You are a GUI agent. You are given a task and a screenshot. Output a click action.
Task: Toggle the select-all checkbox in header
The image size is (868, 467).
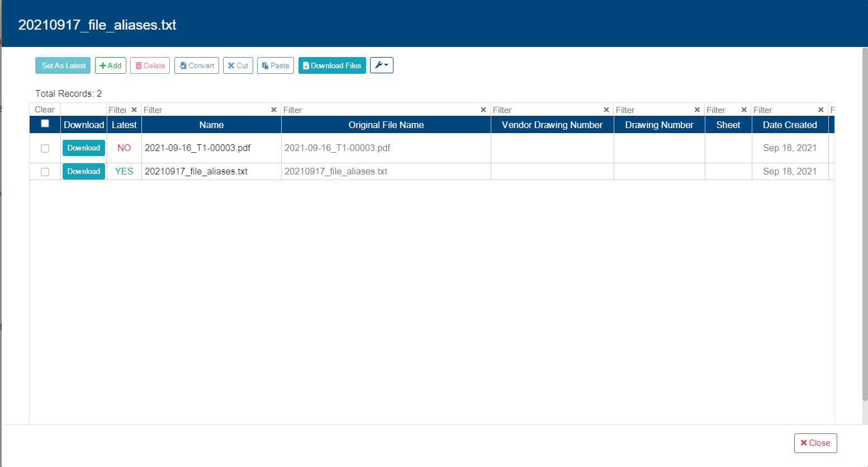point(45,124)
